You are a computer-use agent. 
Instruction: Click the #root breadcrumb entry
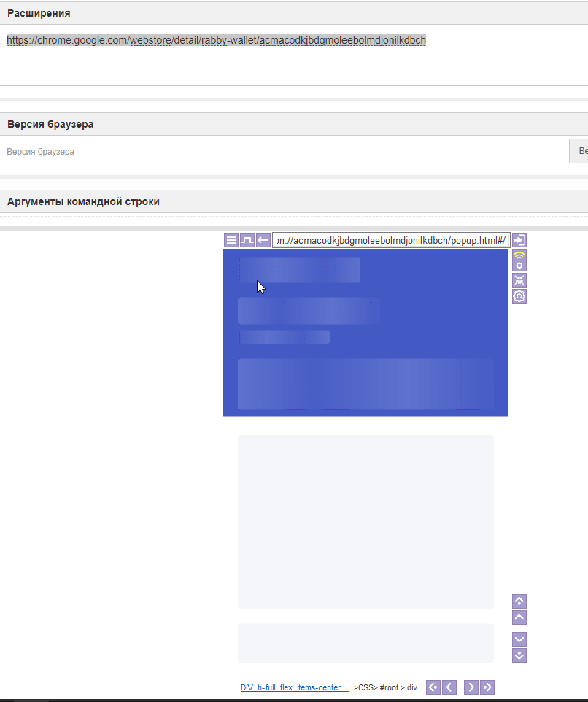click(x=388, y=687)
